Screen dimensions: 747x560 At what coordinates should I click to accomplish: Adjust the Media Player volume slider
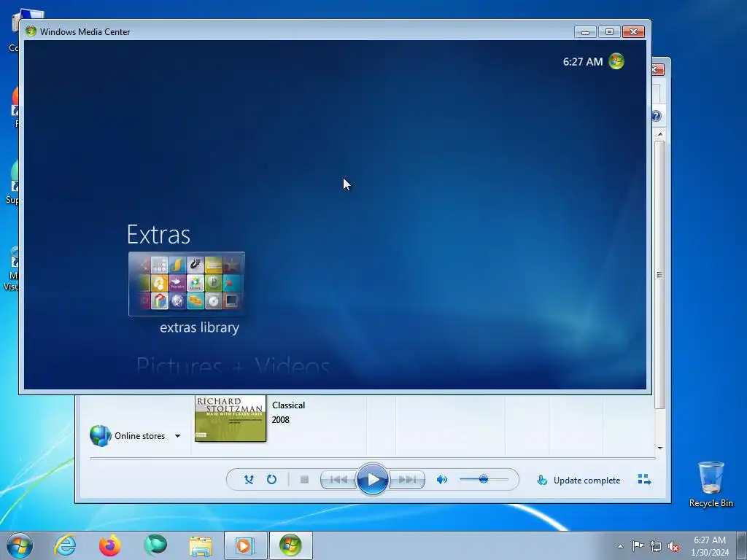(484, 479)
